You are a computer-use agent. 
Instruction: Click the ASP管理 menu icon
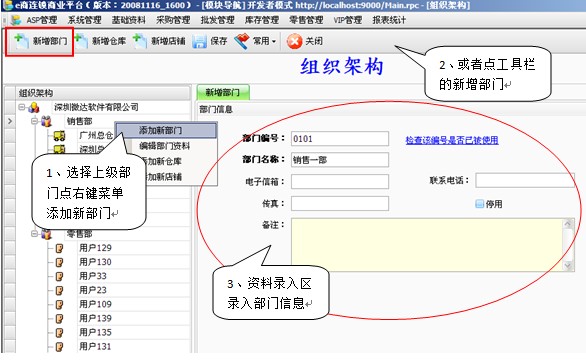[x=16, y=20]
